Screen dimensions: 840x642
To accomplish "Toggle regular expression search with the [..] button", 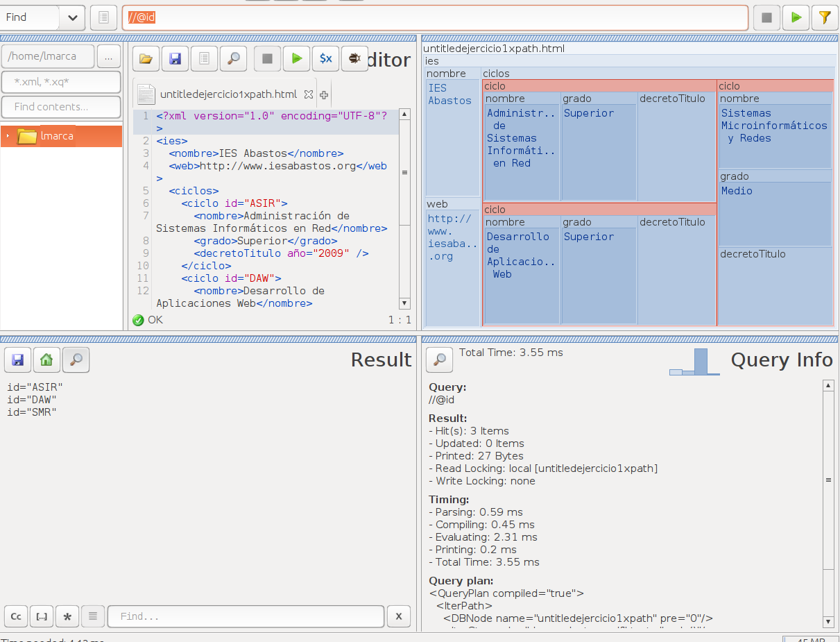I will (x=42, y=616).
